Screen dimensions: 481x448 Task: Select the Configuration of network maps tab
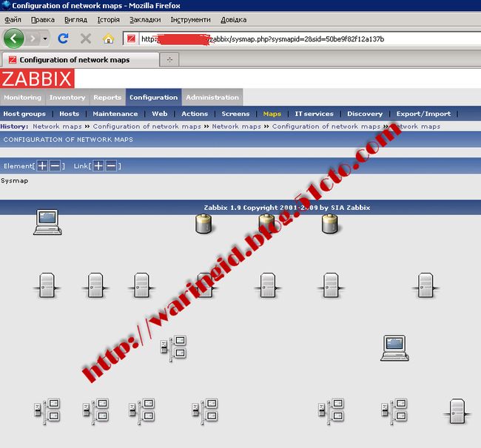coord(81,60)
